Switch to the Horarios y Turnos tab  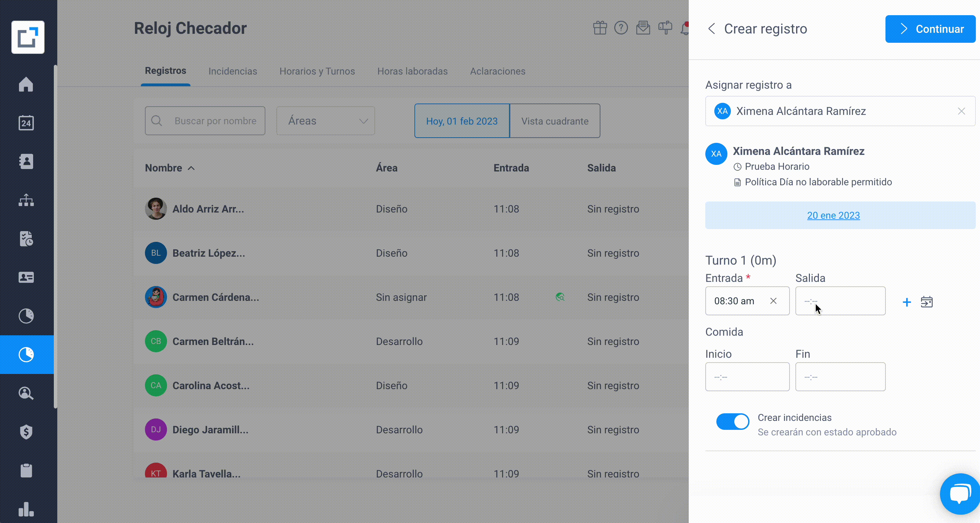[317, 71]
